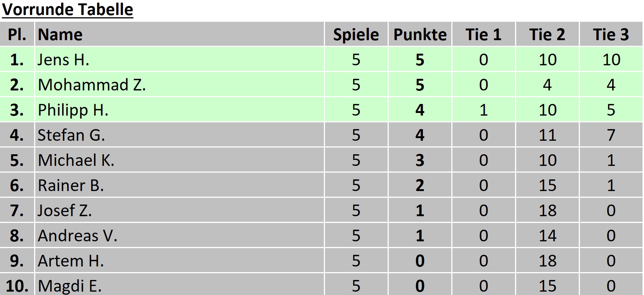Select the Stefan G. row name
644x295 pixels.
pyautogui.click(x=71, y=135)
